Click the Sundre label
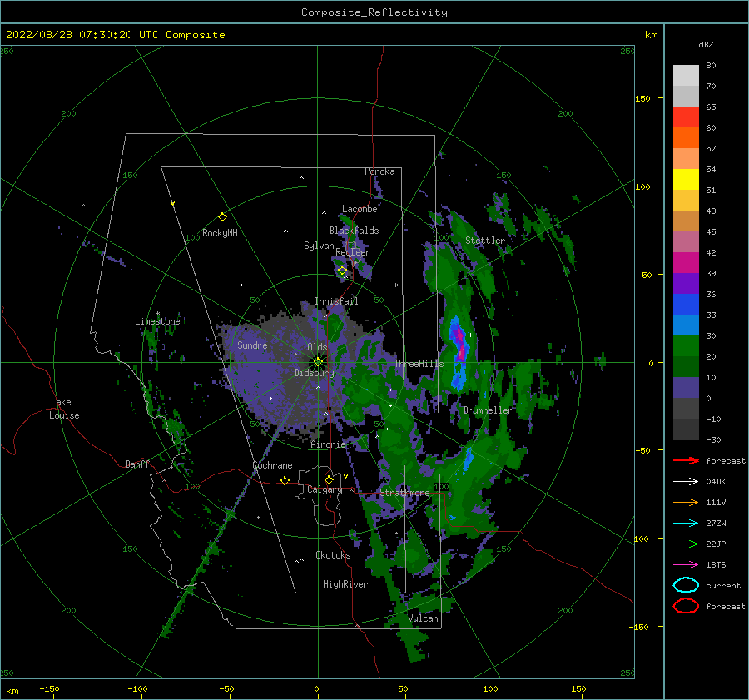This screenshot has height=700, width=749. (252, 345)
